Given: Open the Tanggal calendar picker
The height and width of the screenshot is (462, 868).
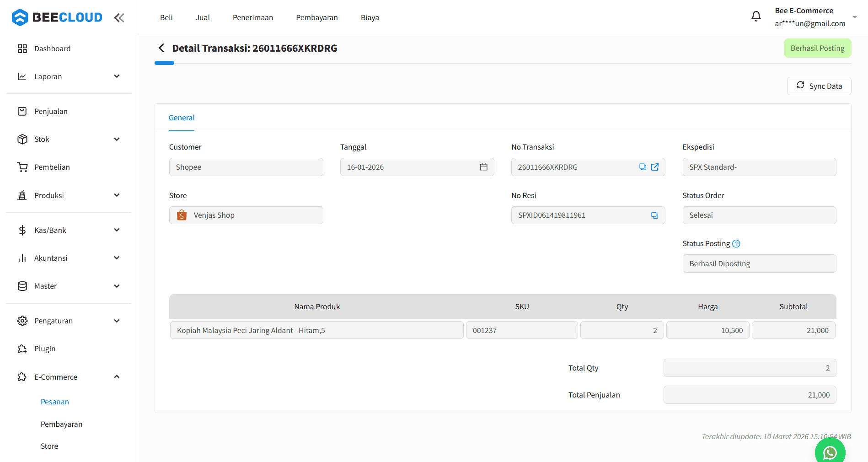Looking at the screenshot, I should 483,167.
